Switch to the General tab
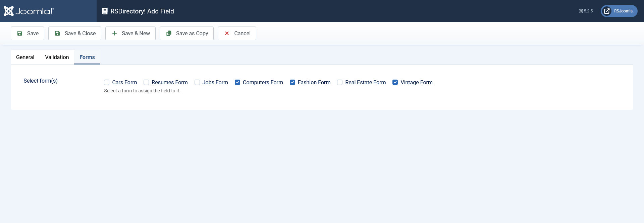The image size is (644, 223). click(x=25, y=57)
